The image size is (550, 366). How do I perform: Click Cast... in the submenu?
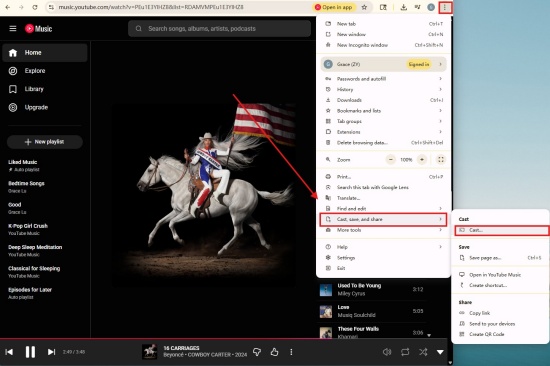[502, 230]
